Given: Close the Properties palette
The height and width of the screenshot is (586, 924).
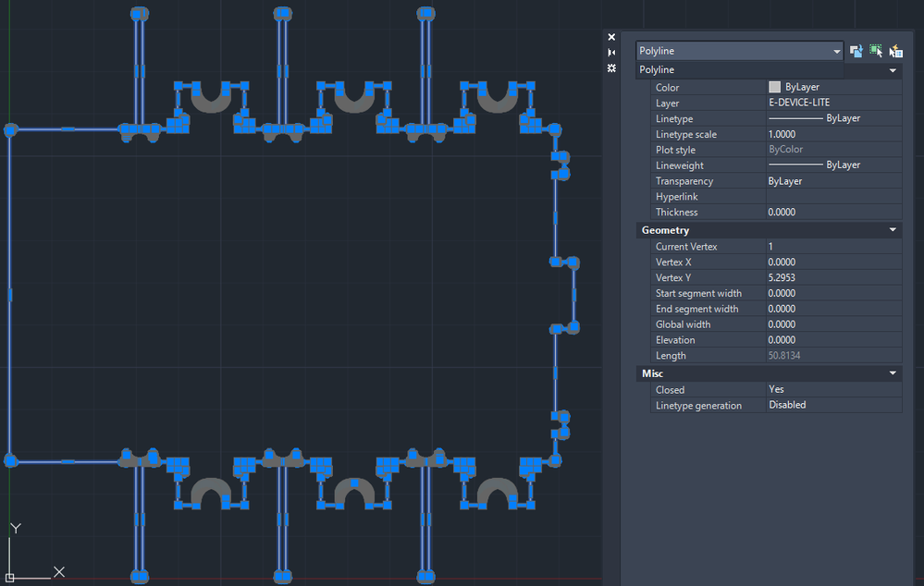Looking at the screenshot, I should click(611, 37).
